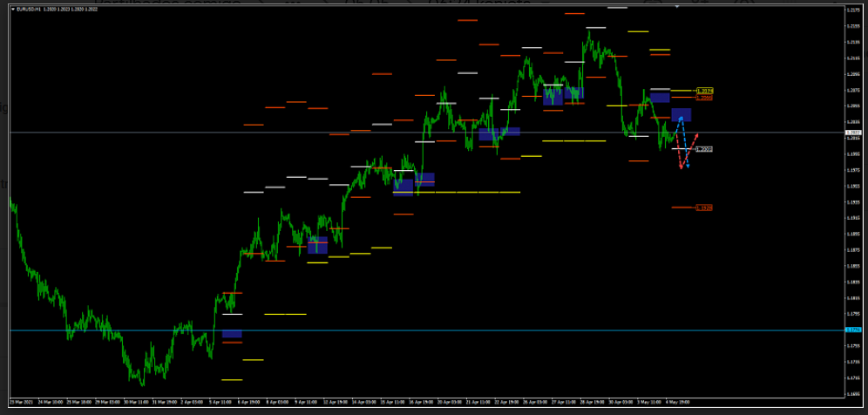868x415 pixels.
Task: Select the lowest yellow level line on the chart
Action: tap(232, 379)
